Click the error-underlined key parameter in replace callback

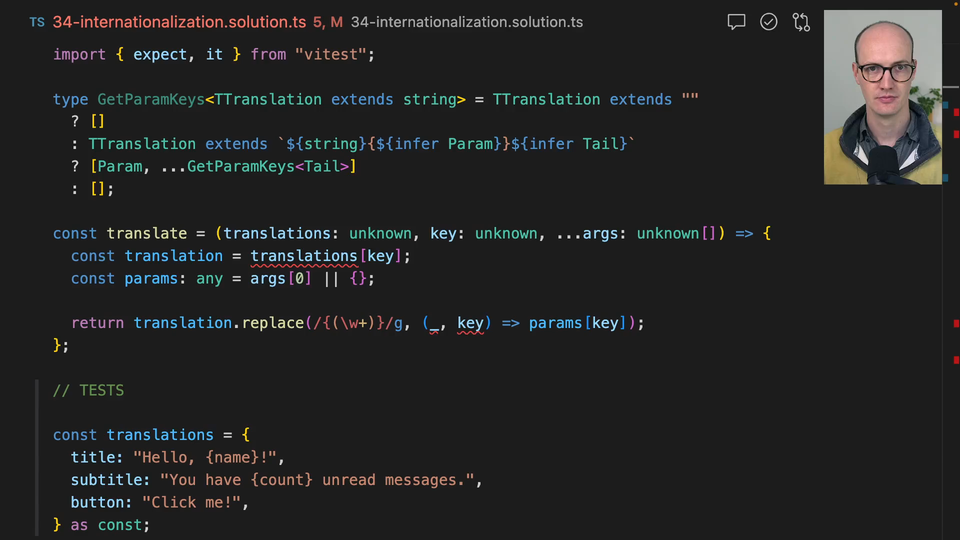coord(470,323)
